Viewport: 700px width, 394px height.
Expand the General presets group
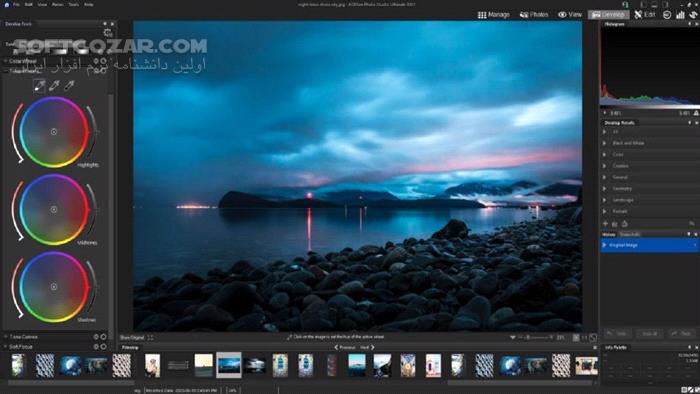(x=604, y=177)
